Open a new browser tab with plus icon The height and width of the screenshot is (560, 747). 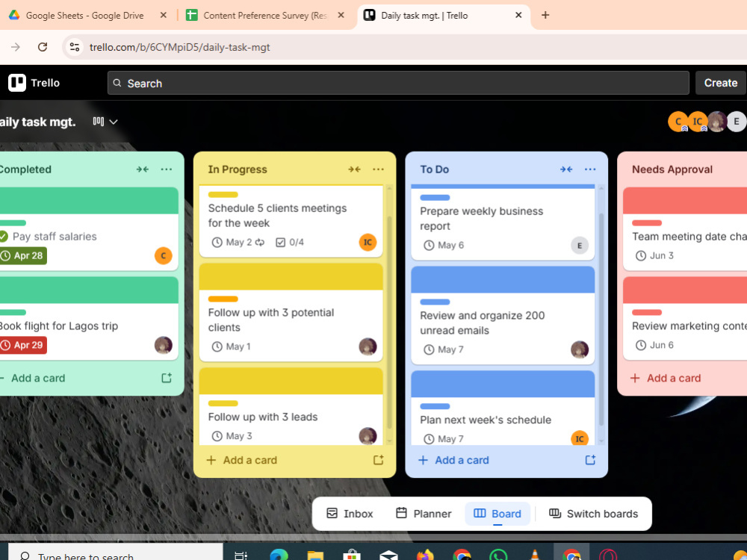coord(545,15)
